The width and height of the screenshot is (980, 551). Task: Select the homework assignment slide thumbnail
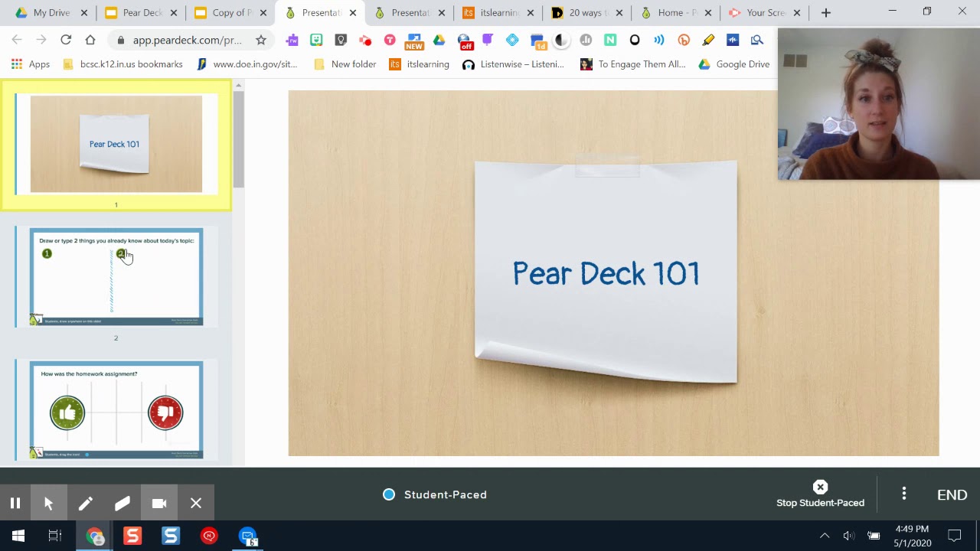pyautogui.click(x=116, y=410)
